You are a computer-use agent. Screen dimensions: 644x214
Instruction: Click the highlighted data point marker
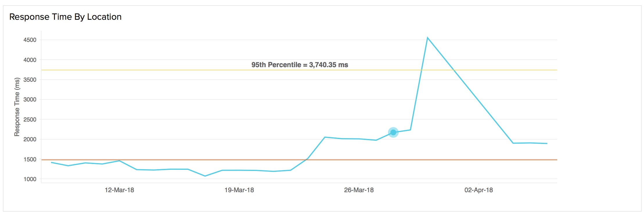pyautogui.click(x=393, y=133)
